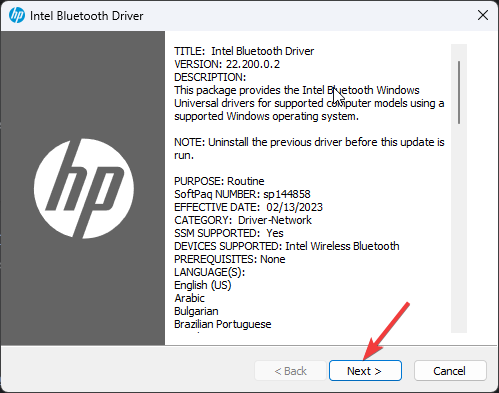Click the "DESCRIPTION:" label
Screen dimensions: 499x393
tap(210, 77)
